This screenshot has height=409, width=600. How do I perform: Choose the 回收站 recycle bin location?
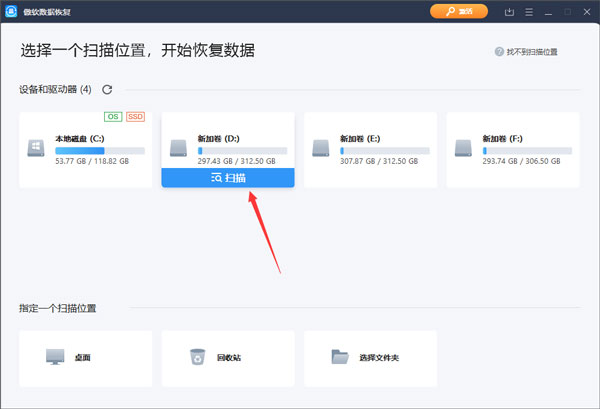228,358
